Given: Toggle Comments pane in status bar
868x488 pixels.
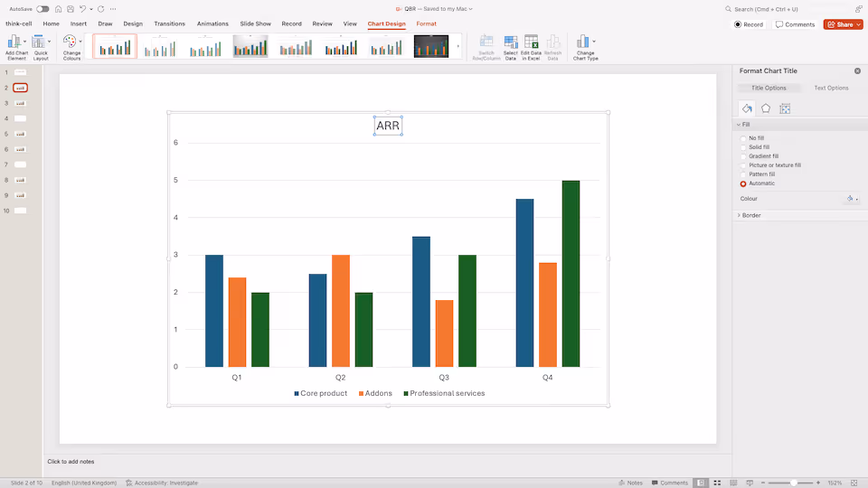Looking at the screenshot, I should coord(669,483).
